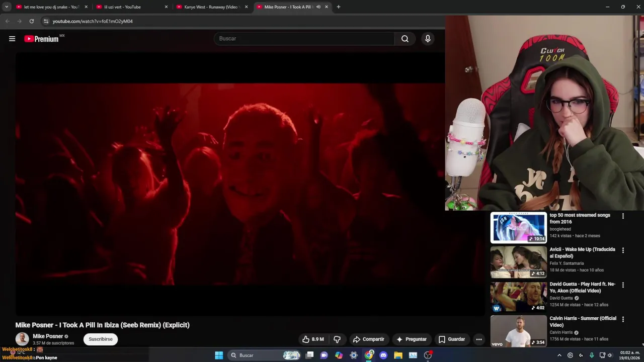Open a new browser tab
The image size is (644, 362).
click(338, 7)
